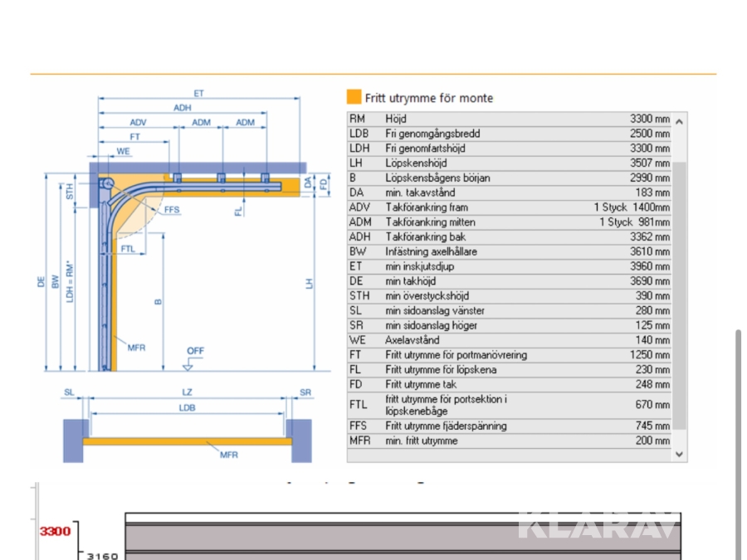Click the OFF floor level marker in diagram
This screenshot has width=747, height=560.
coord(195,352)
